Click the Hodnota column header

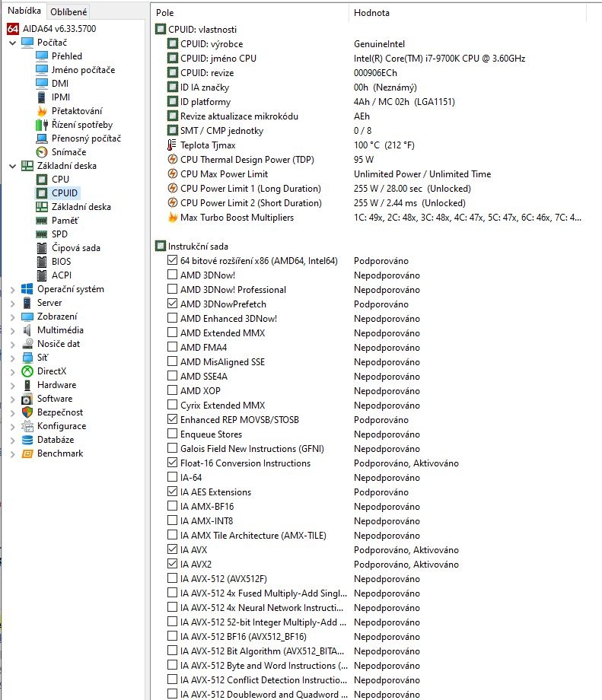tap(371, 13)
